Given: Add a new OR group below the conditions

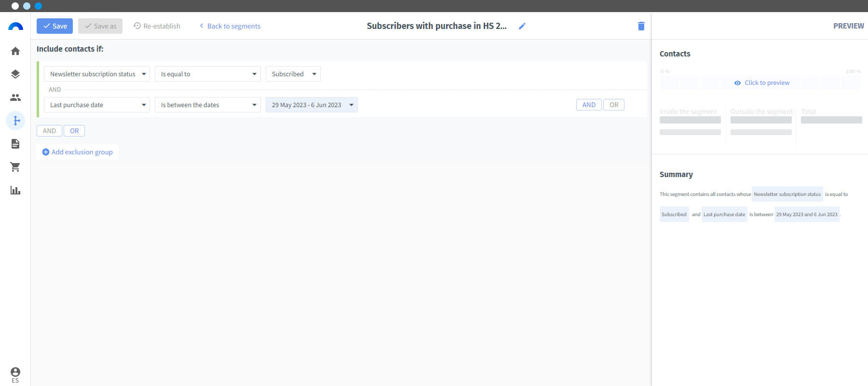Looking at the screenshot, I should (74, 131).
